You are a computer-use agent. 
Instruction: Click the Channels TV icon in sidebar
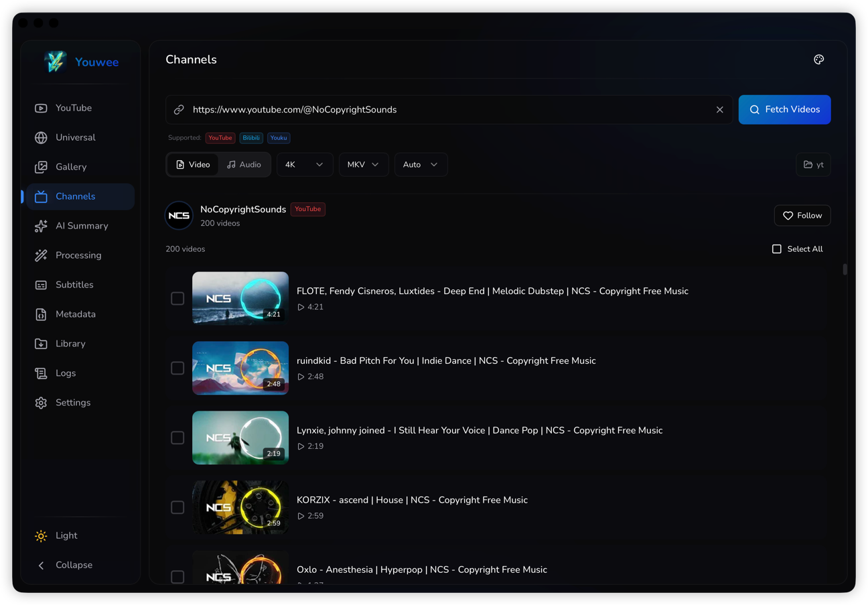[x=41, y=196]
